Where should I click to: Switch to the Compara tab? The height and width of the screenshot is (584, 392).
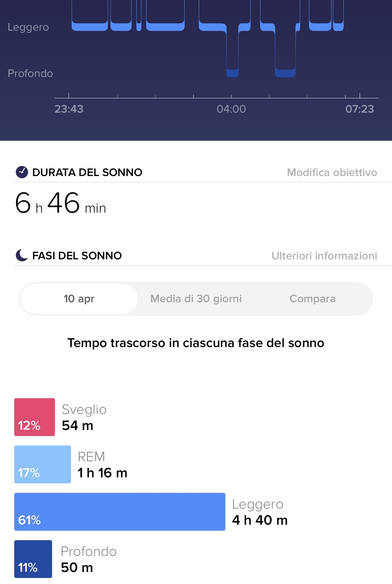coord(312,299)
